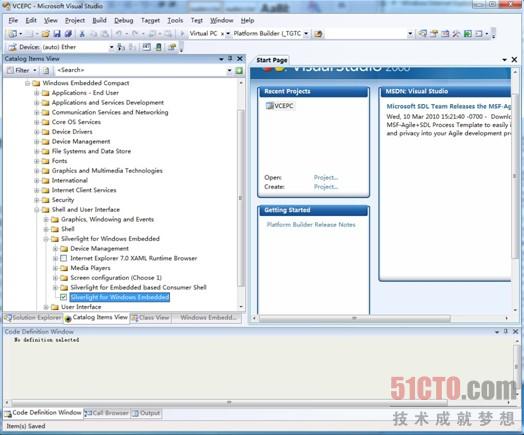Click the Cut scissors icon
This screenshot has width=524, height=435.
(82, 34)
